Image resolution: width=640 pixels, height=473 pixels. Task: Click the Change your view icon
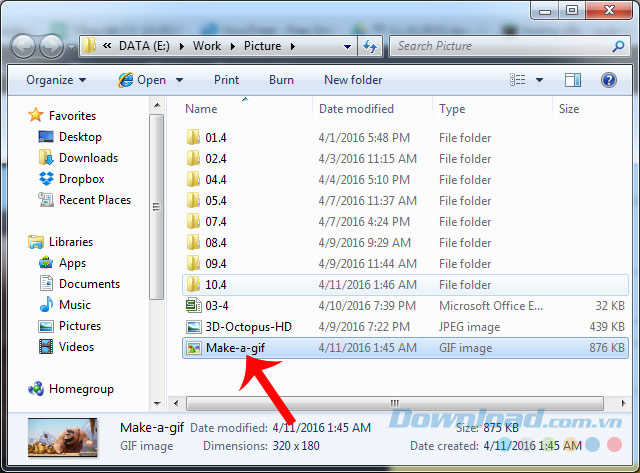point(518,80)
